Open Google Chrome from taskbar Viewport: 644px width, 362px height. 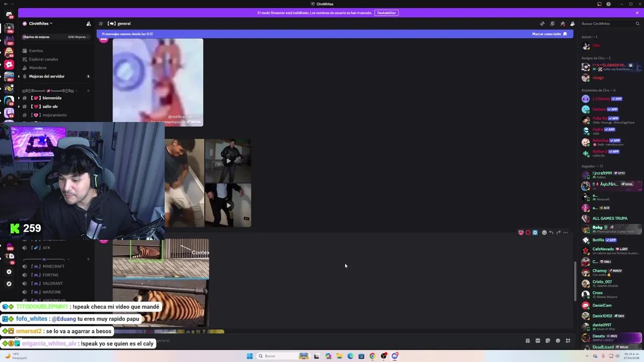pyautogui.click(x=372, y=356)
